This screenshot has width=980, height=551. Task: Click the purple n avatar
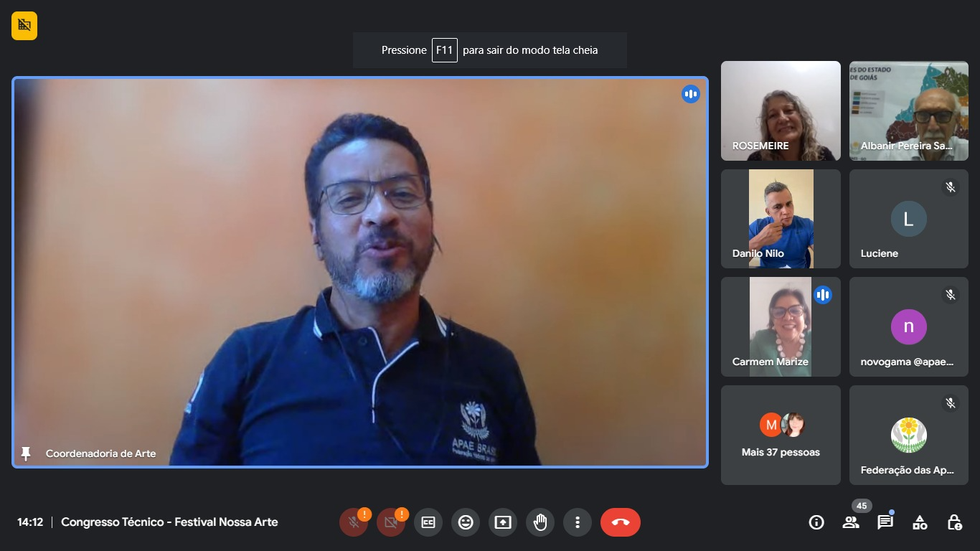click(x=909, y=327)
